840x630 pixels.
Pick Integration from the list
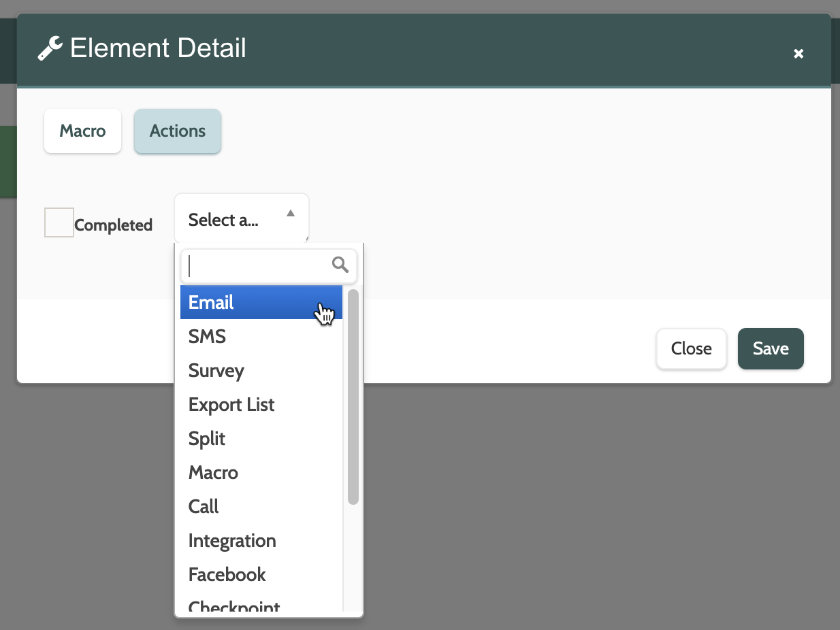pyautogui.click(x=232, y=540)
